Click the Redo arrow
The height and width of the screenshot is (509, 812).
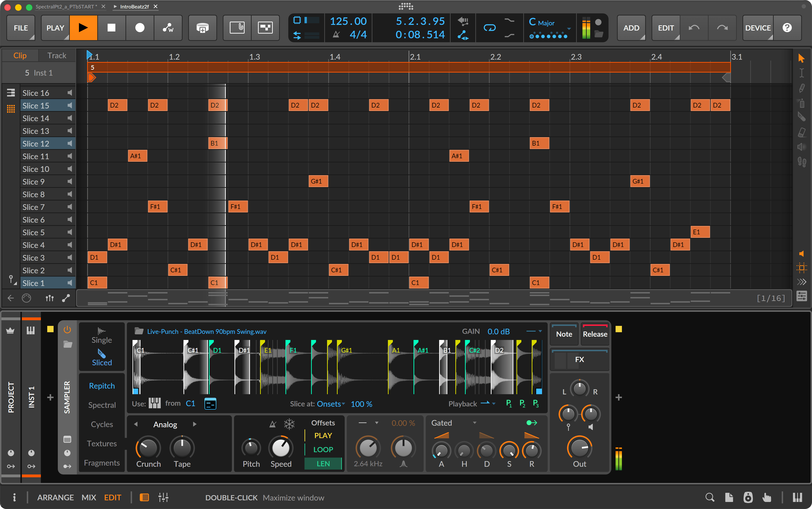point(722,28)
